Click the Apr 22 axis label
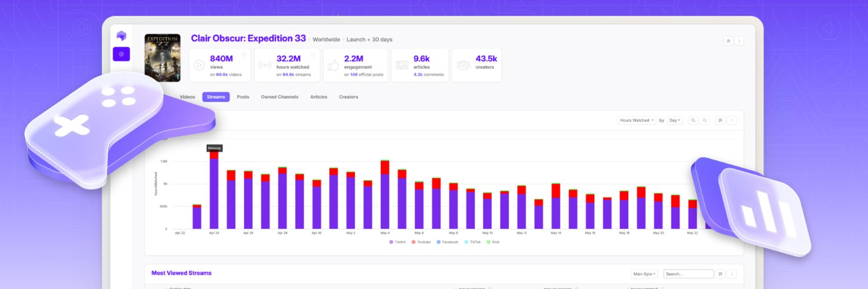This screenshot has width=868, height=289. click(180, 233)
